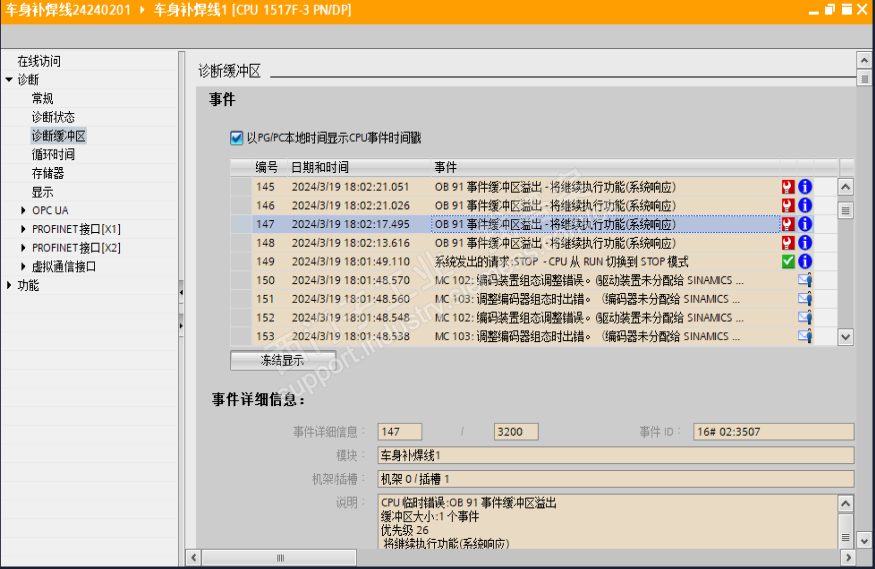875x569 pixels.
Task: Click the panel splitter collapse arrow
Action: (x=181, y=292)
